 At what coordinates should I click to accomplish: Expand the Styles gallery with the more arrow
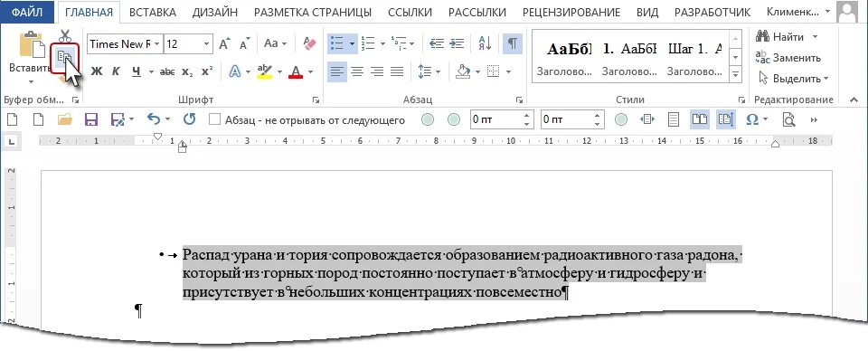(736, 74)
